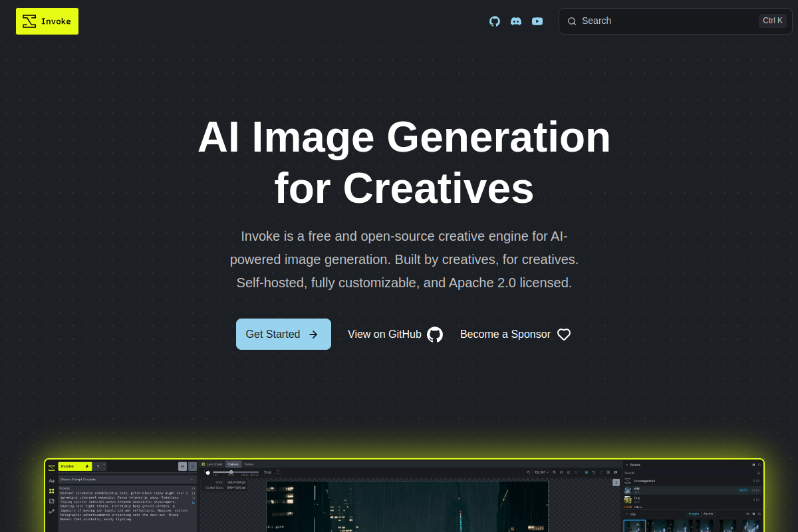Open the View on GitHub link

(x=395, y=334)
